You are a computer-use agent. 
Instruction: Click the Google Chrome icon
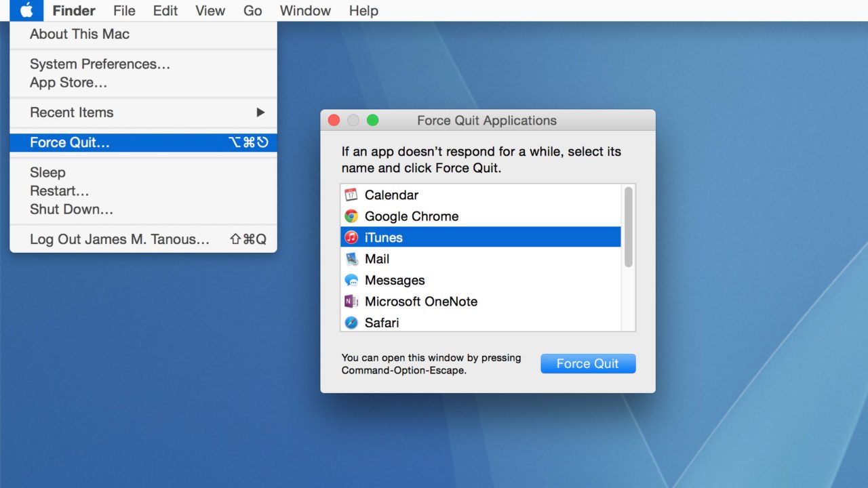(x=352, y=216)
